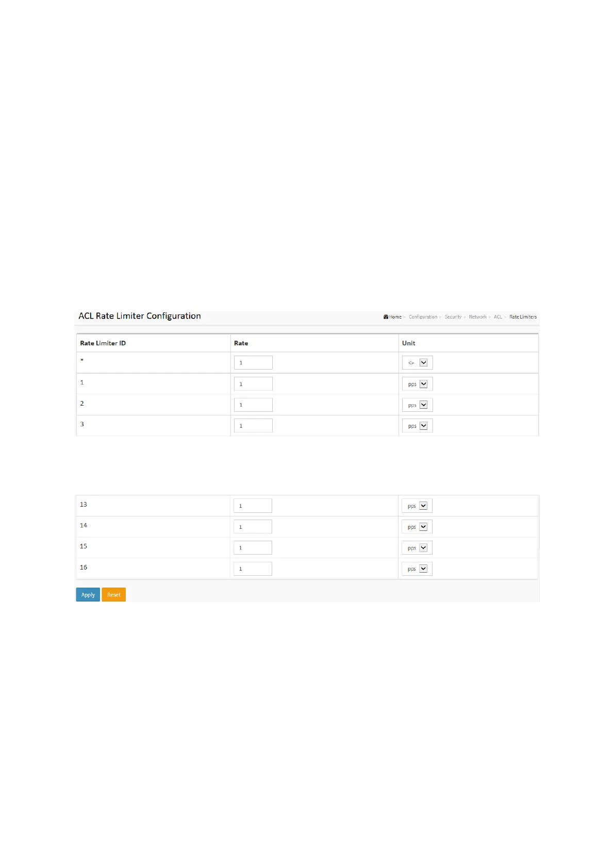Edit Rate input for Rate Limiter 16
Image resolution: width=614 pixels, height=868 pixels.
click(x=253, y=569)
